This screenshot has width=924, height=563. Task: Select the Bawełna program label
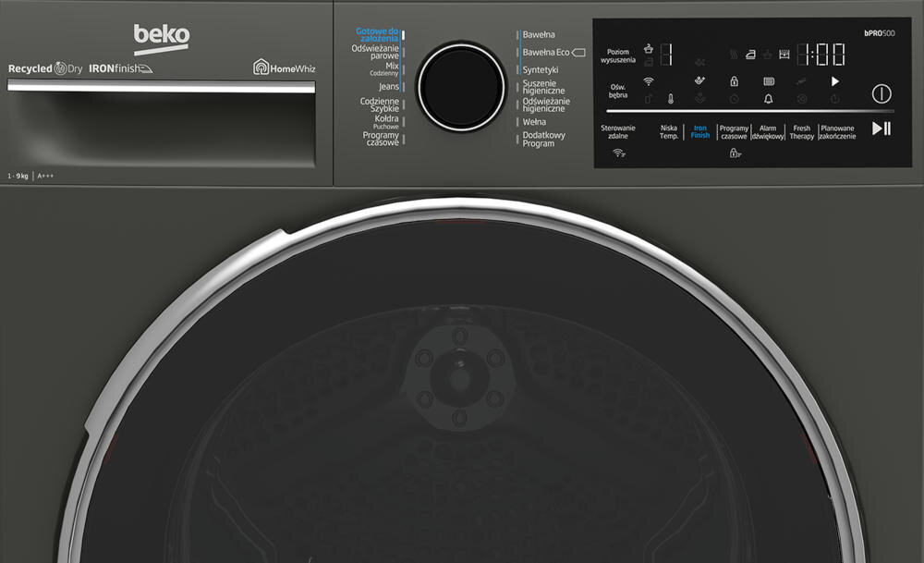click(x=541, y=34)
